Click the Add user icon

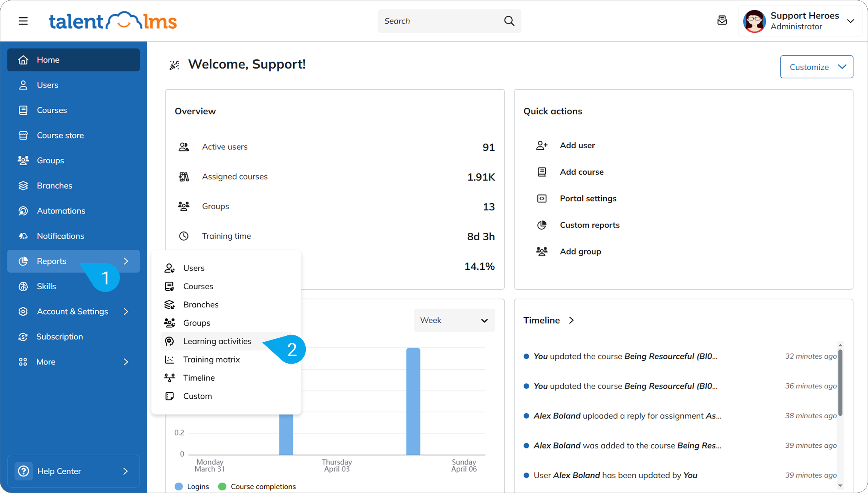point(541,146)
